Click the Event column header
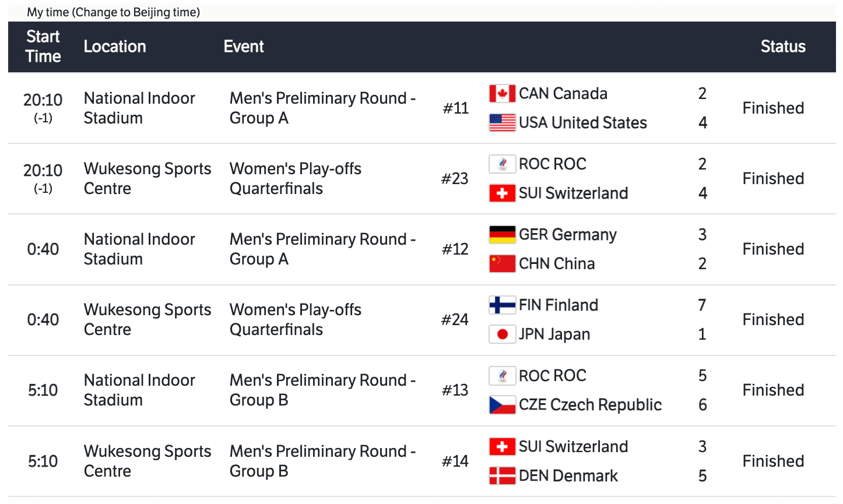This screenshot has width=843, height=504. coord(244,47)
